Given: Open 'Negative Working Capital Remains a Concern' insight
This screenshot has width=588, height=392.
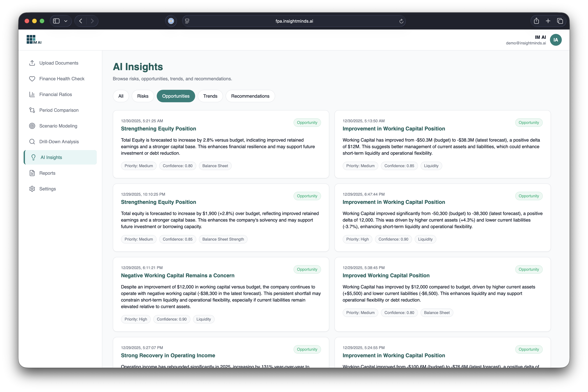Looking at the screenshot, I should pyautogui.click(x=178, y=275).
